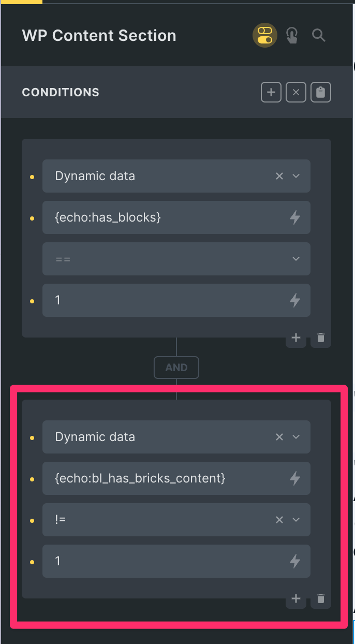
Task: Expand the first Dynamic data dropdown chevron
Action: coord(296,176)
